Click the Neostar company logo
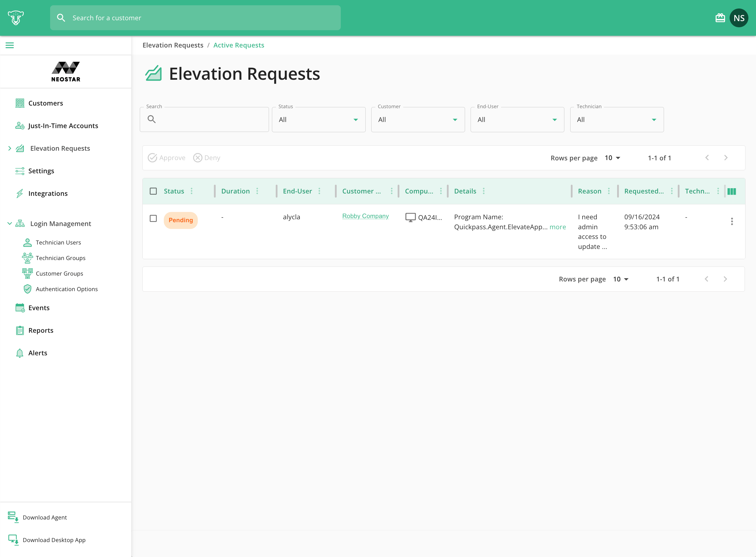 click(x=66, y=72)
